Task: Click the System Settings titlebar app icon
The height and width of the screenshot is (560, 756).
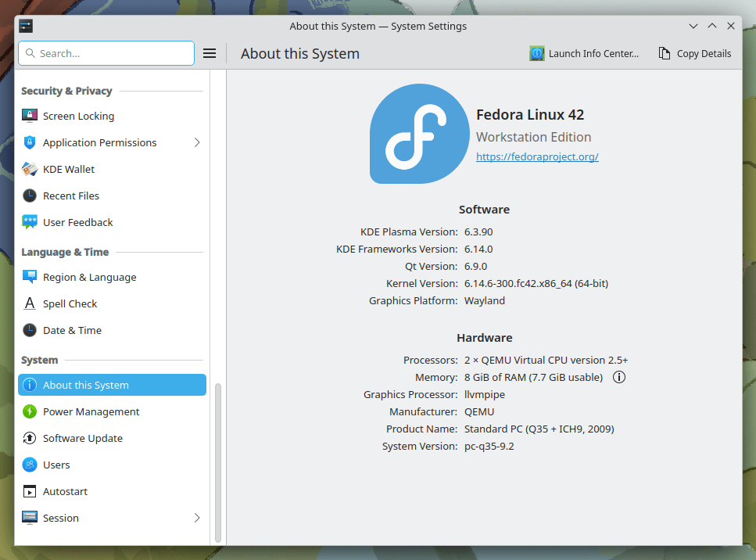Action: 26,26
